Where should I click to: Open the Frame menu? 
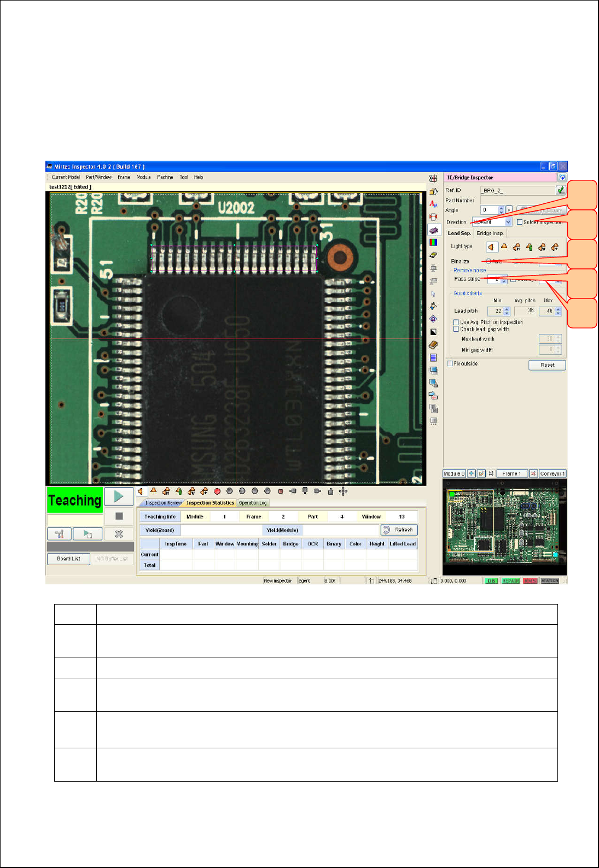coord(124,177)
